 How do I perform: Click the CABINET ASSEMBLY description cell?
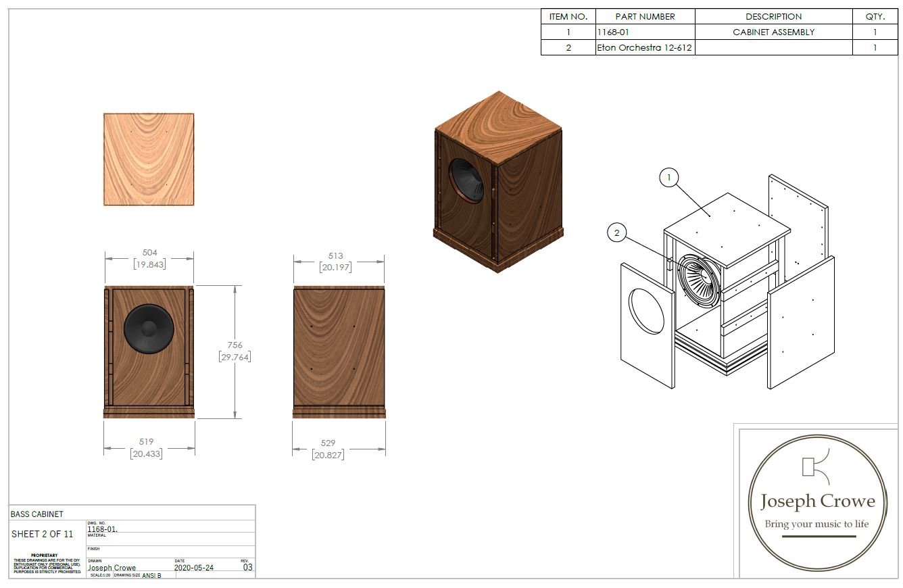773,32
